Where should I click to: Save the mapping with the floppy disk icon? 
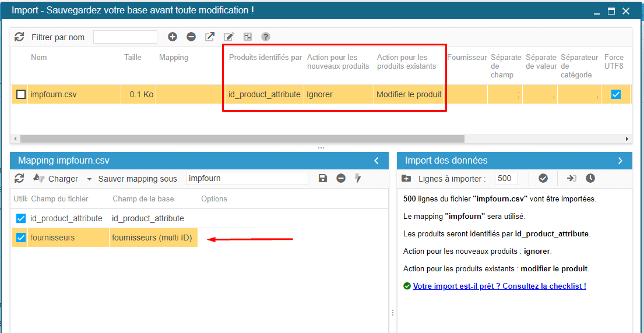tap(323, 178)
